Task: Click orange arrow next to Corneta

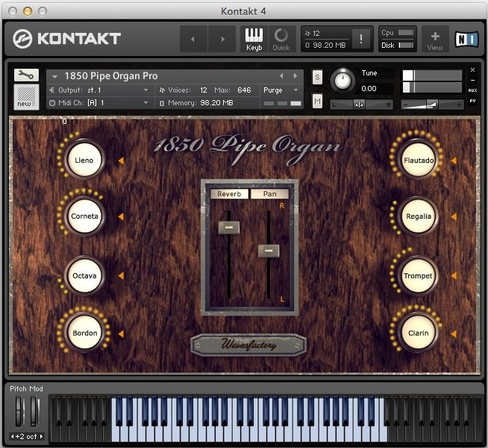Action: coord(121,217)
